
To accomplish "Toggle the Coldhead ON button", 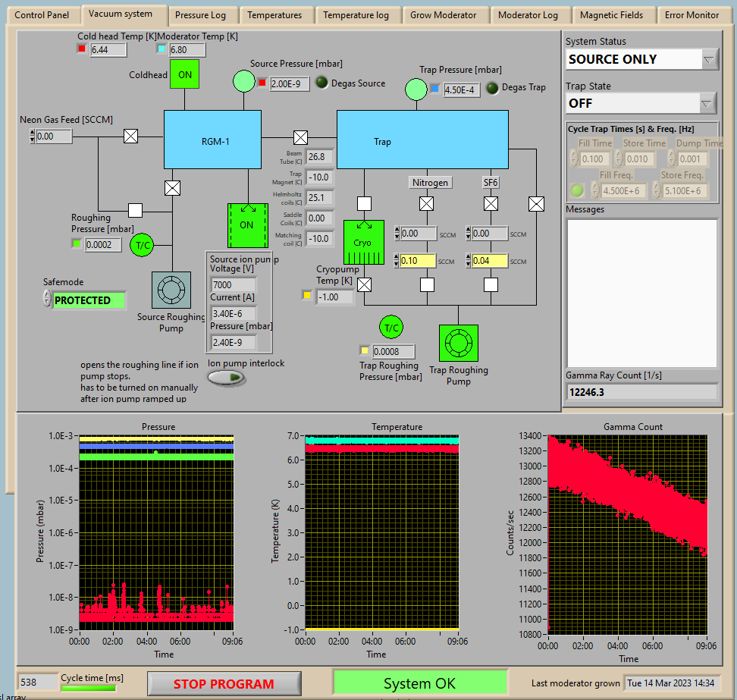I will pyautogui.click(x=184, y=74).
